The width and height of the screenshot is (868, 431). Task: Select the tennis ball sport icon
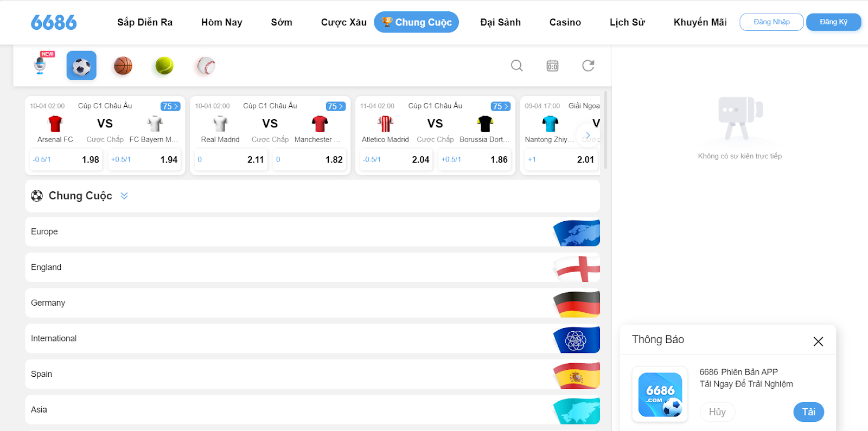[164, 66]
